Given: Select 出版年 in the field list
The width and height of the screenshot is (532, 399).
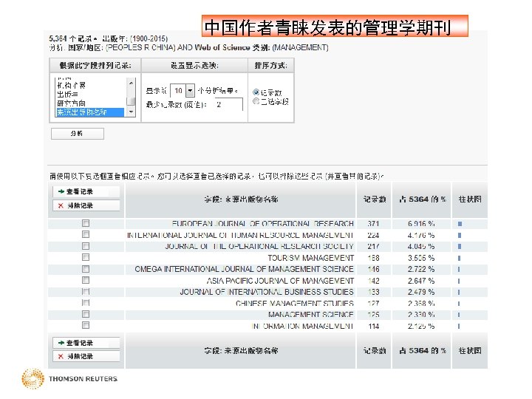Looking at the screenshot, I should coord(67,95).
